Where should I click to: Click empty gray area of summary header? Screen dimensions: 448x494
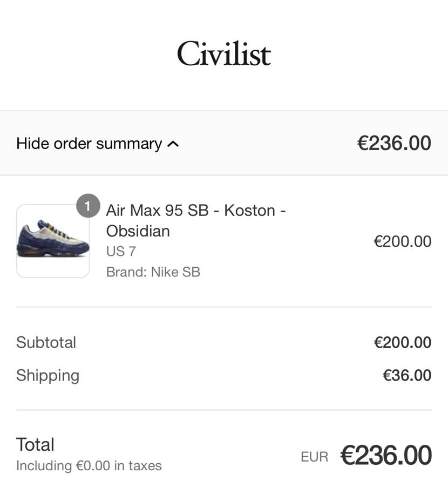coord(264,144)
